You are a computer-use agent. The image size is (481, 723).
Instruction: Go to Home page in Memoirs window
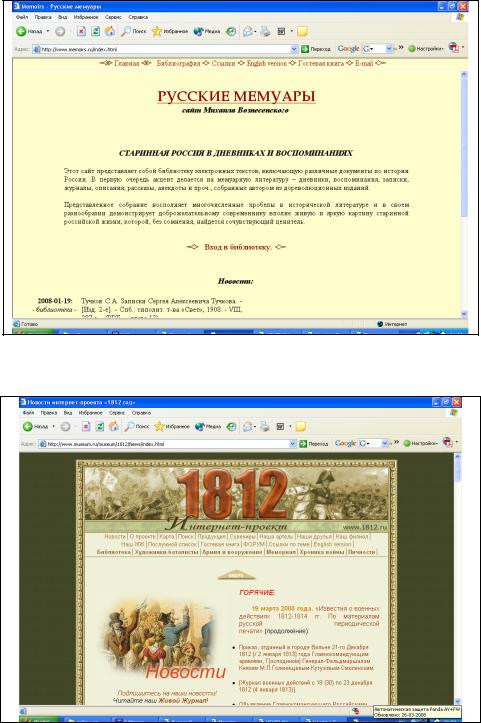[x=110, y=31]
